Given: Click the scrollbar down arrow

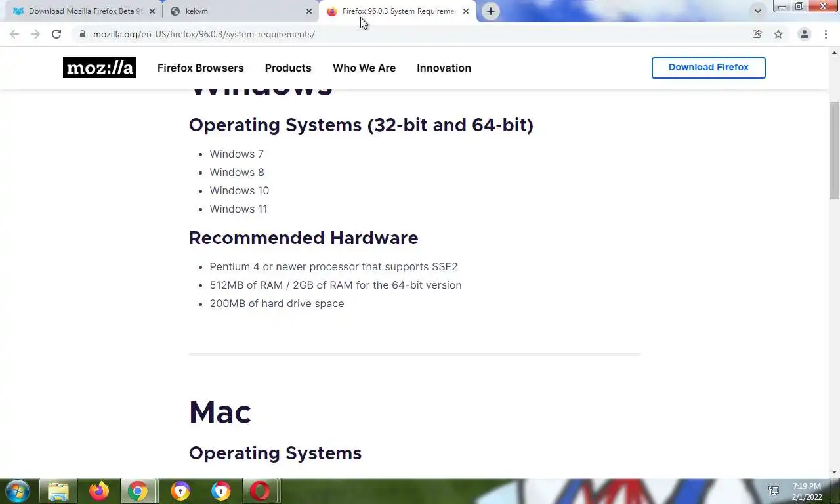Looking at the screenshot, I should coord(835,471).
